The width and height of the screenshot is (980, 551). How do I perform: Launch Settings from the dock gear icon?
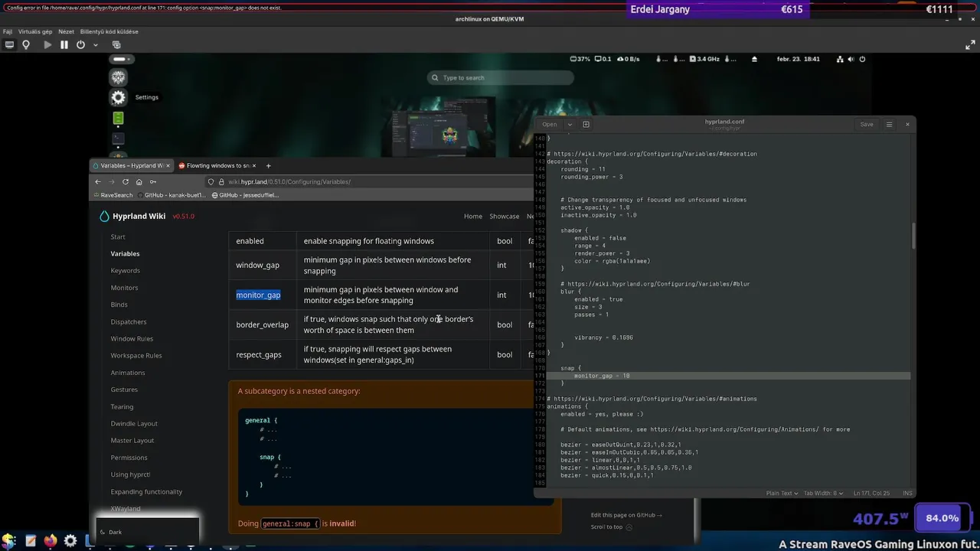[x=118, y=97]
